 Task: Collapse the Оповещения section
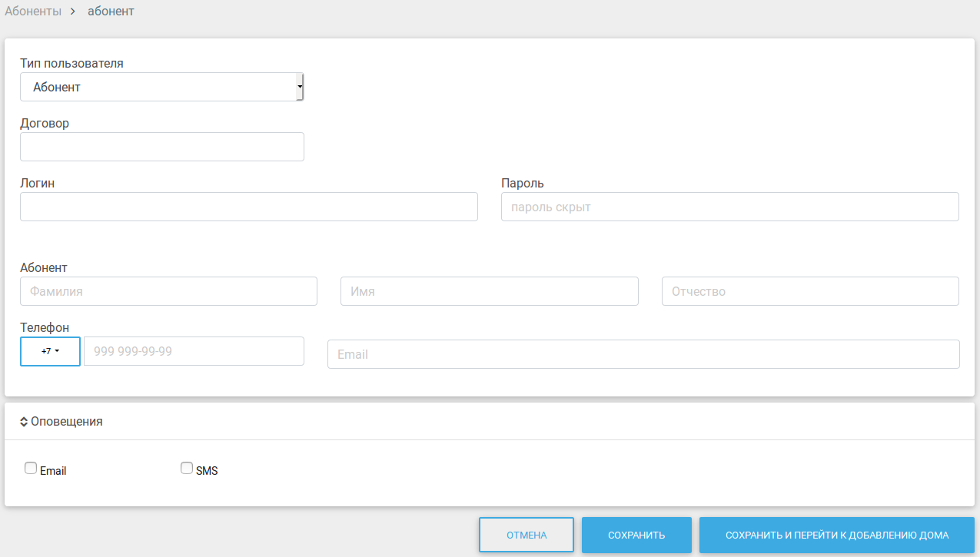61,421
